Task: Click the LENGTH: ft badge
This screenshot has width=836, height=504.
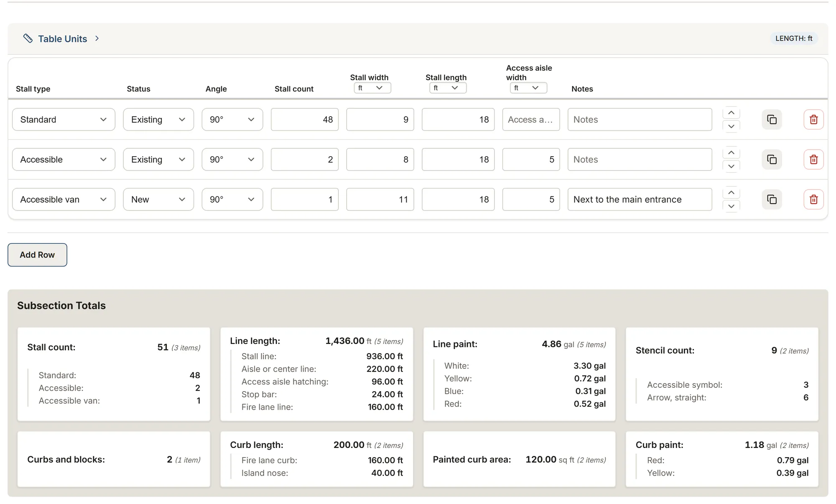Action: [794, 38]
